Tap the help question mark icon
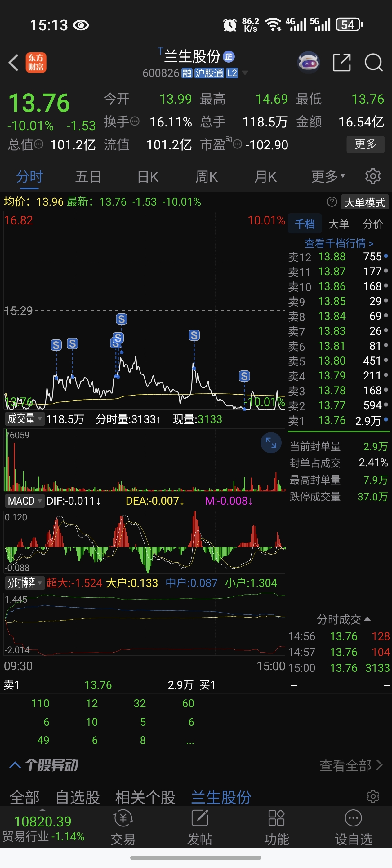Screen dimensions: 392x868 332,202
